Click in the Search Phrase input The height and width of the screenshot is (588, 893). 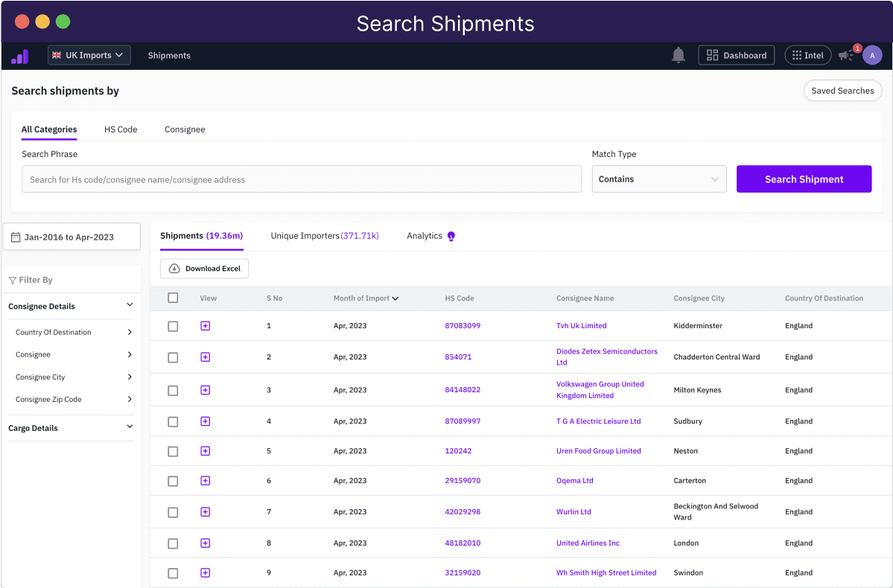(302, 179)
